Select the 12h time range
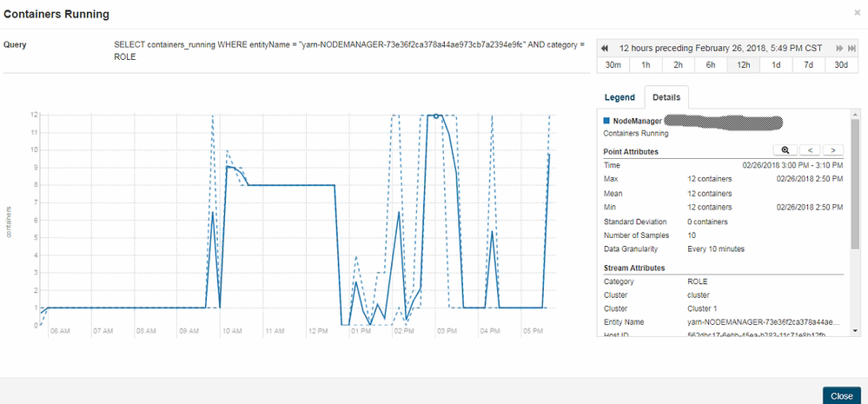This screenshot has width=868, height=404. coord(743,65)
